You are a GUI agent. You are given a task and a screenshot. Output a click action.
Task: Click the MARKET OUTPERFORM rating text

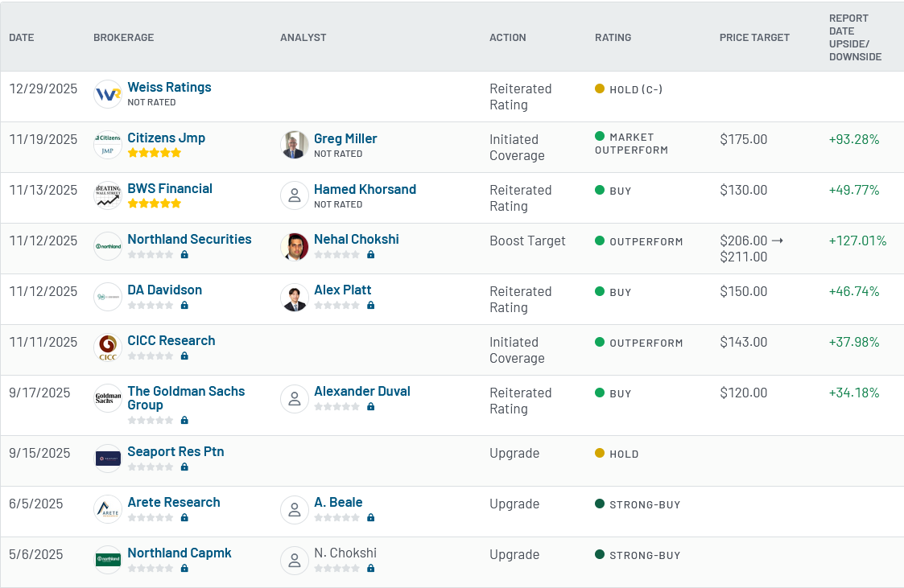[x=631, y=143]
